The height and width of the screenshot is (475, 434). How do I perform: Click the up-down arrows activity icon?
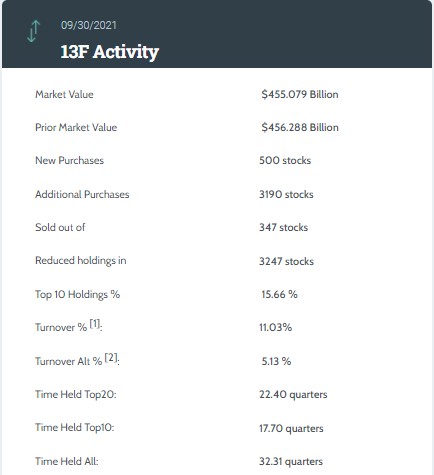33,31
